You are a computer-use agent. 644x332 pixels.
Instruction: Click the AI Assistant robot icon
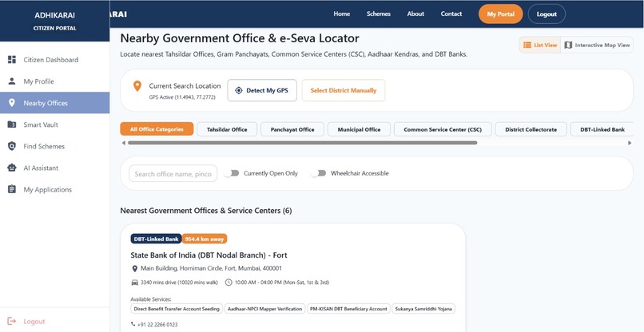(x=12, y=168)
